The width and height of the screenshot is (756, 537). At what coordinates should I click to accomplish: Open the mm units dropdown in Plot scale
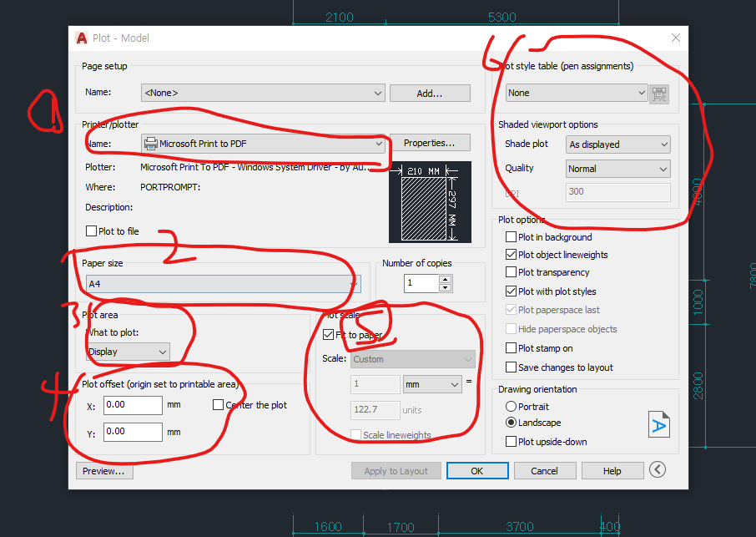pyautogui.click(x=432, y=384)
